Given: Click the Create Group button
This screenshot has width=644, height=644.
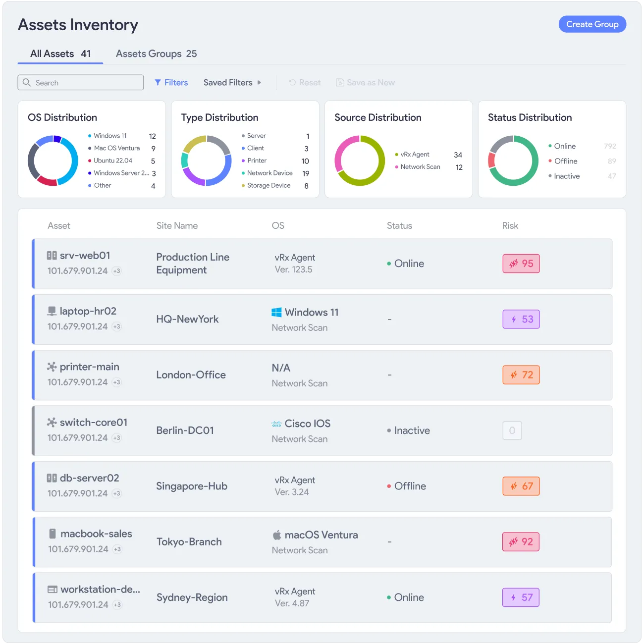Looking at the screenshot, I should 592,24.
